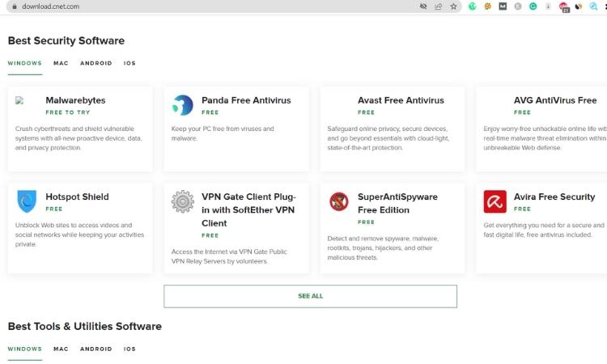Select Android tab under Best Security Software
Image resolution: width=607 pixels, height=364 pixels.
pos(96,63)
